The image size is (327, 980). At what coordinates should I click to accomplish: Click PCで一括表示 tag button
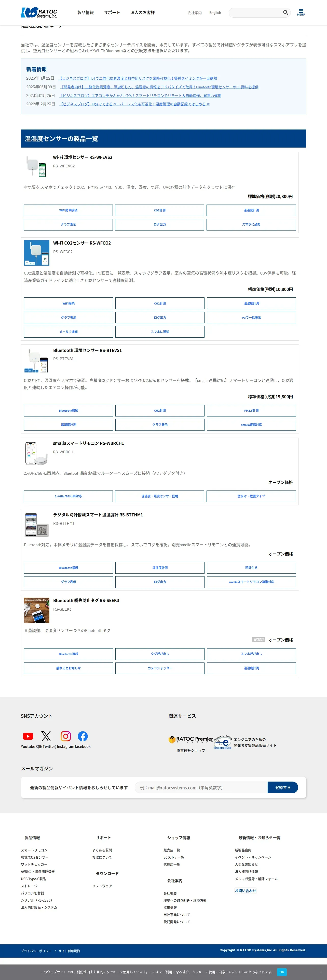click(251, 318)
